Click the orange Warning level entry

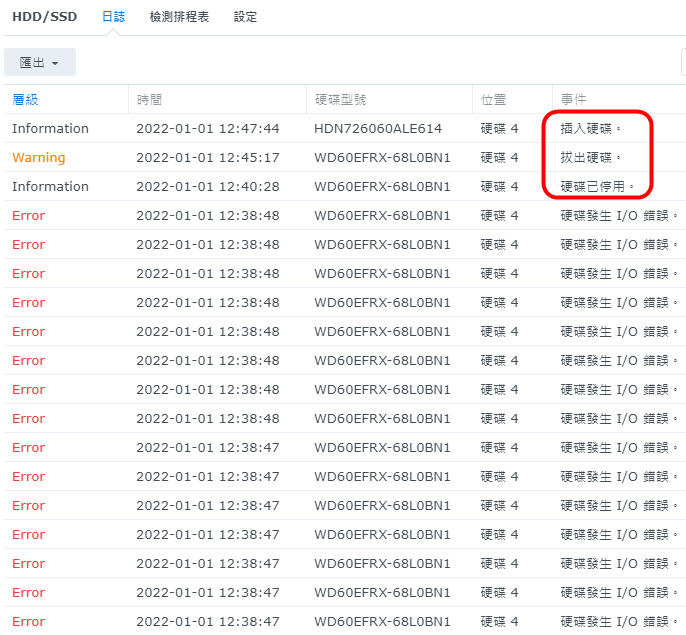38,158
